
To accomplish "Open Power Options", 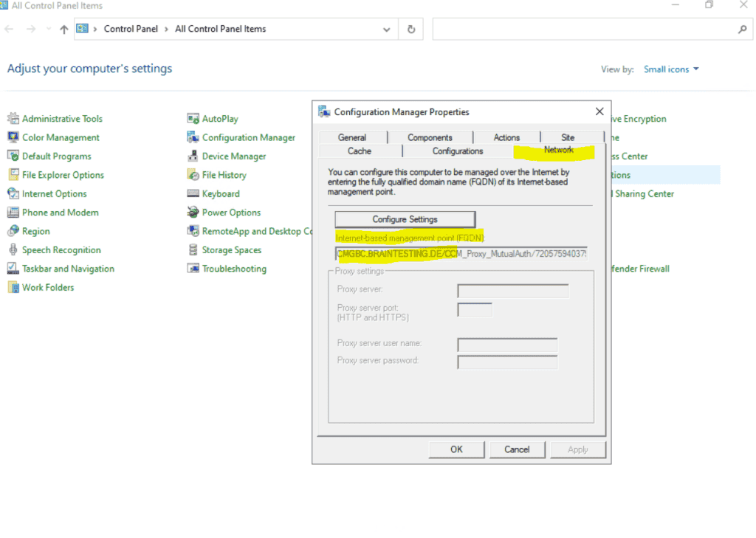I will tap(229, 212).
